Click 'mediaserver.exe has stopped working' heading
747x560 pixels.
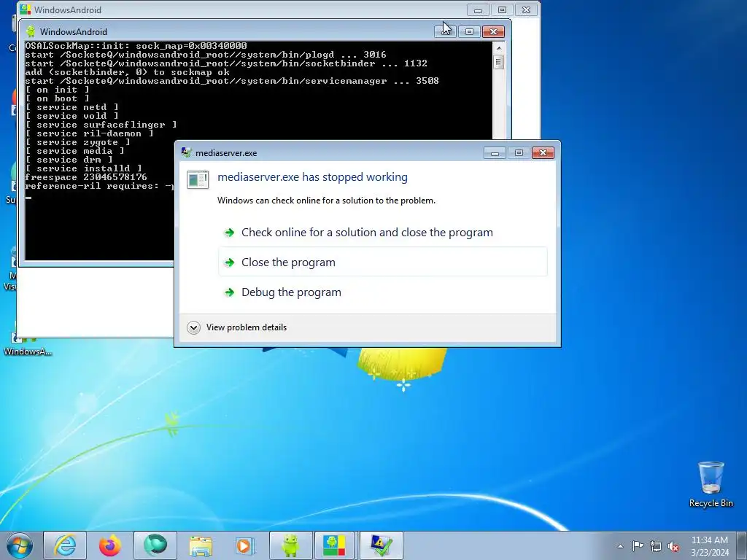click(312, 177)
